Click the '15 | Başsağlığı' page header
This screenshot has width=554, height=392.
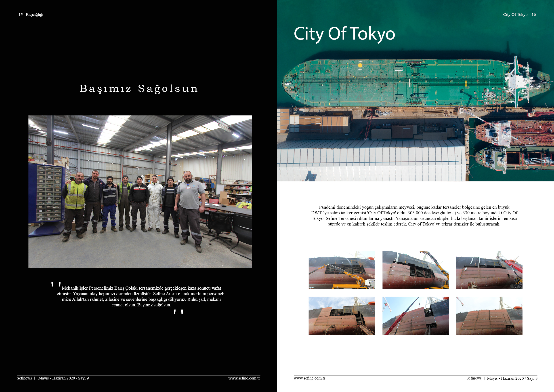coord(31,15)
